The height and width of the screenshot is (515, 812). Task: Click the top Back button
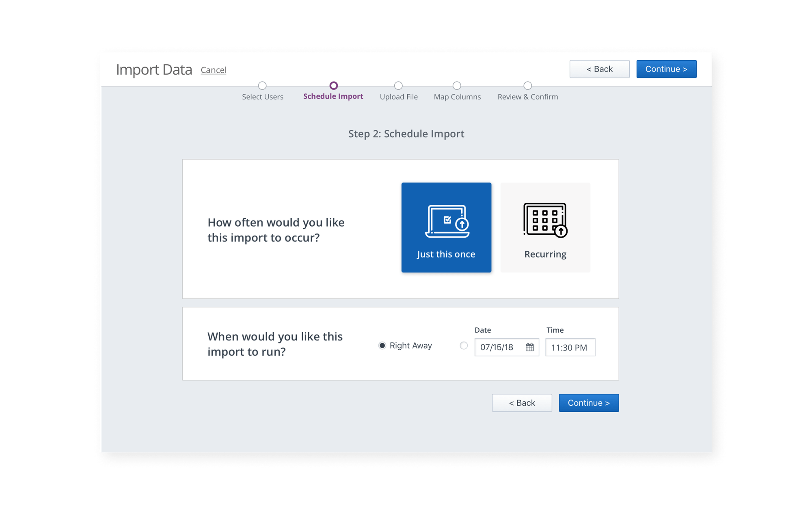click(x=599, y=69)
